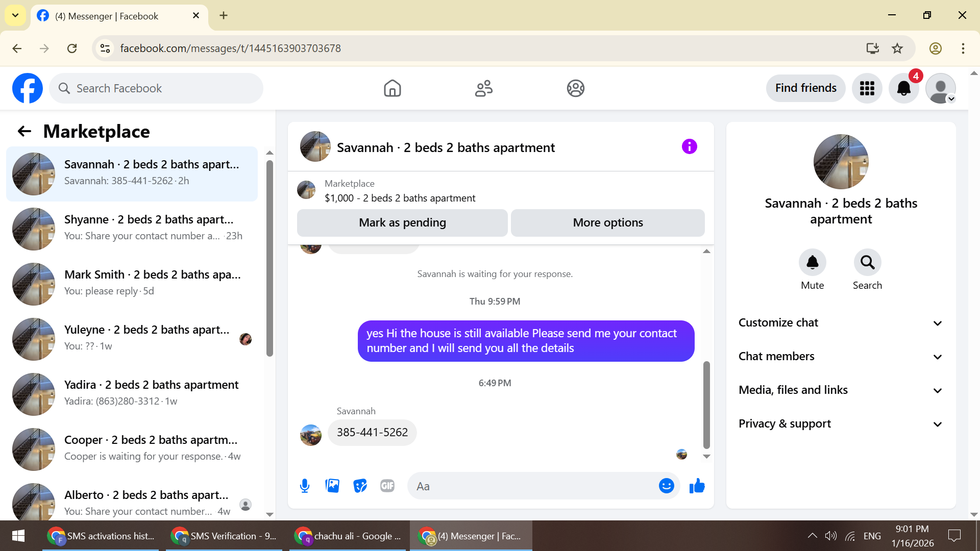
Task: Open the sticker picker icon
Action: (x=360, y=486)
